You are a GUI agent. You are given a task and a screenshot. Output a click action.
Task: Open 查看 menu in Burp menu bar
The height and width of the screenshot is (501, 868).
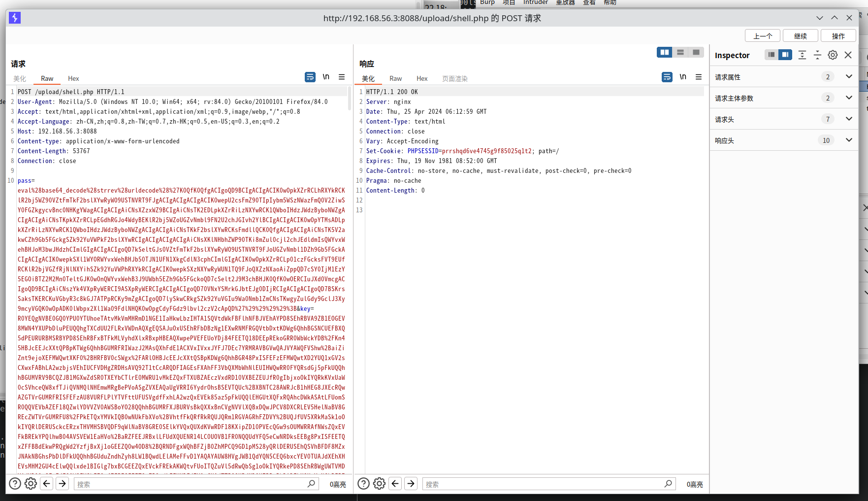[589, 2]
